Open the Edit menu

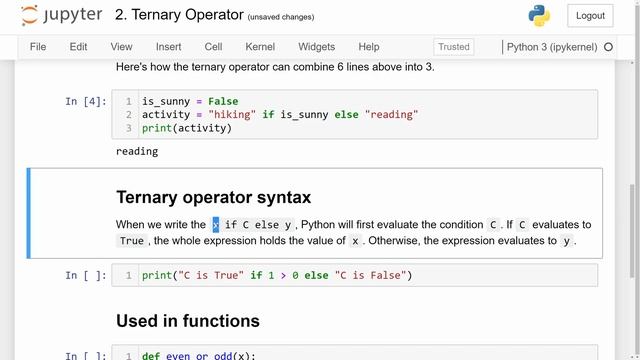[x=78, y=47]
